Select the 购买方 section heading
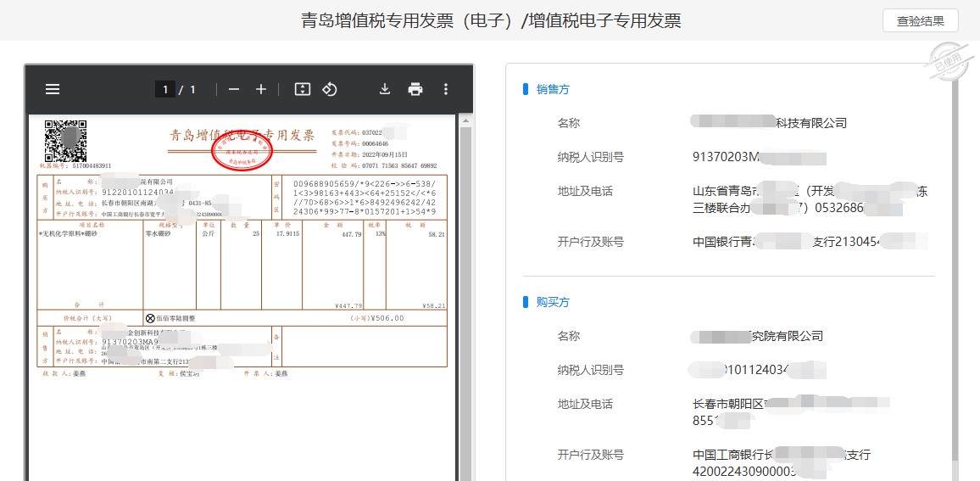980x481 pixels. (553, 301)
